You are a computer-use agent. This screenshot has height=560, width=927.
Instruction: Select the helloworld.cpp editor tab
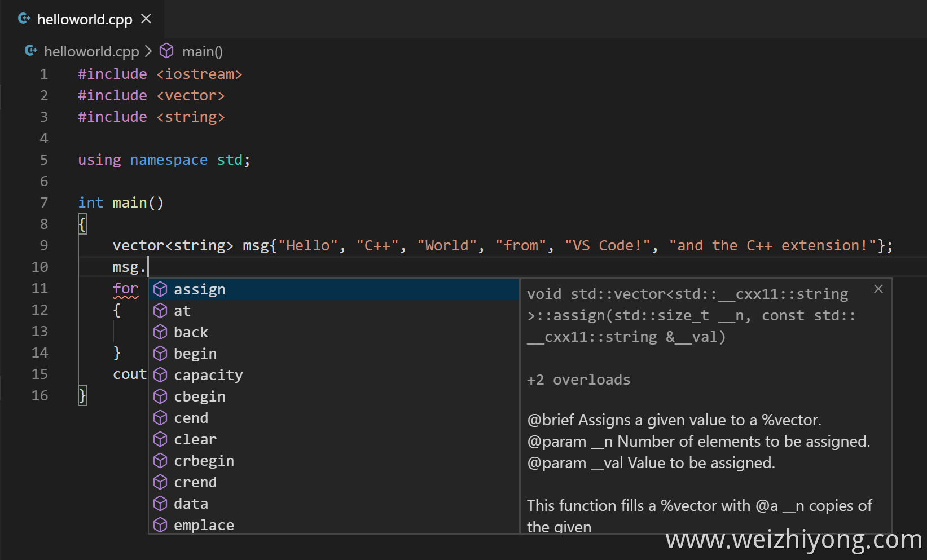(x=84, y=19)
